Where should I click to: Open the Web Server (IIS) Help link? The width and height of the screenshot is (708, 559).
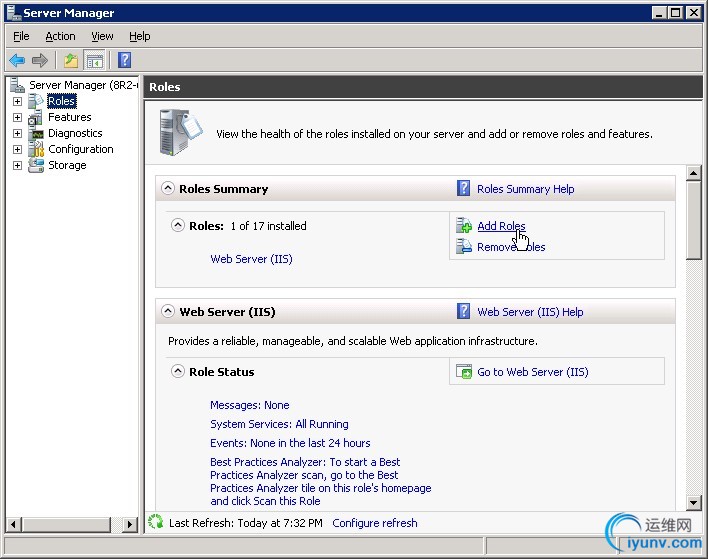[x=530, y=312]
